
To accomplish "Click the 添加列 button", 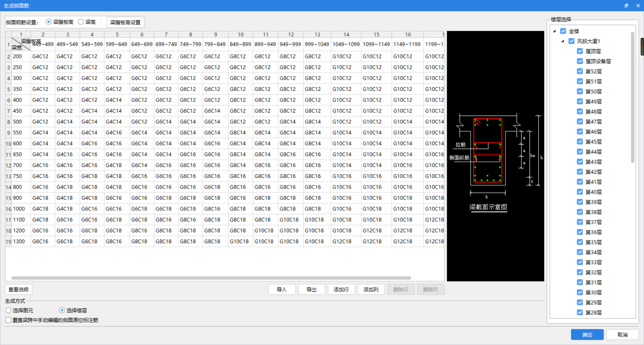I will point(371,289).
